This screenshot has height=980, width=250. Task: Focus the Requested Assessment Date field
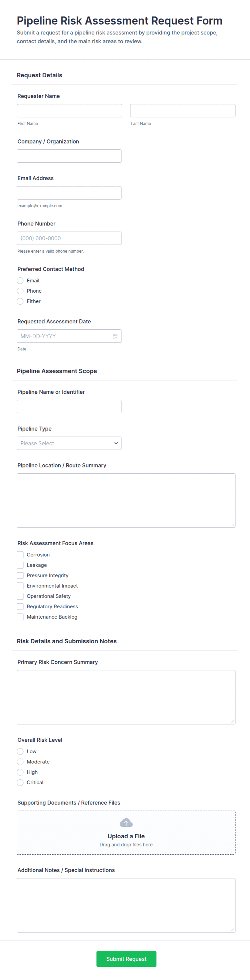point(69,336)
